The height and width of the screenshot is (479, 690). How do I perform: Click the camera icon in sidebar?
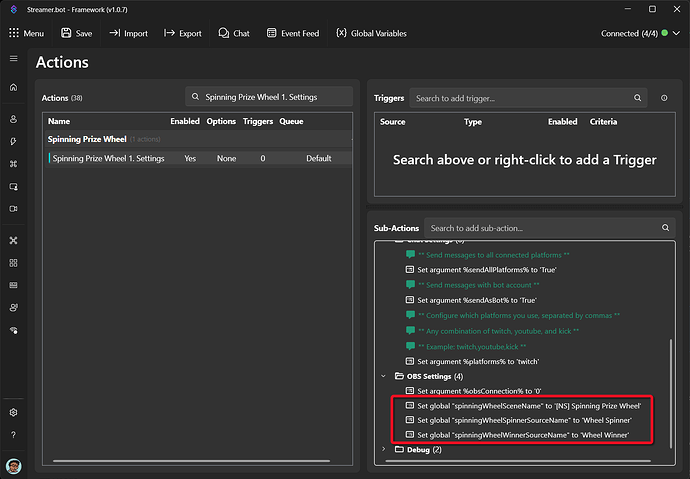(x=14, y=208)
